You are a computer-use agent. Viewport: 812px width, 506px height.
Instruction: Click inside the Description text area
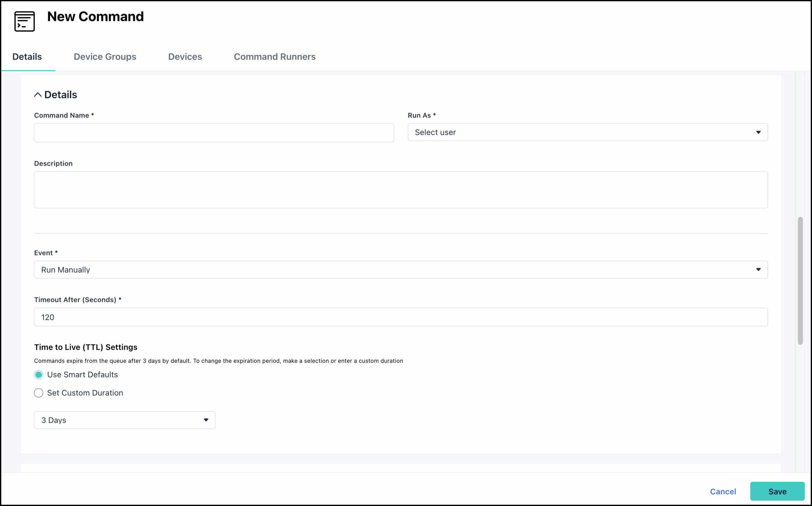[x=400, y=190]
